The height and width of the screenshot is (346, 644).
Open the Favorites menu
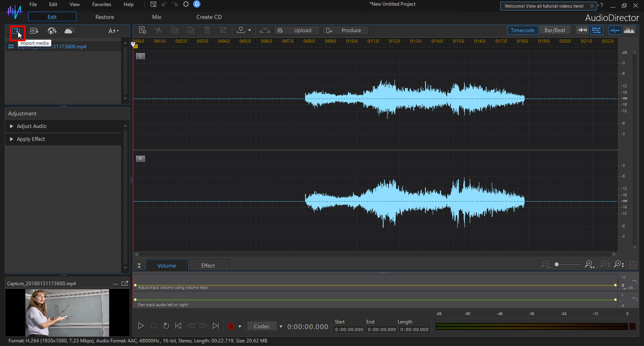point(101,4)
